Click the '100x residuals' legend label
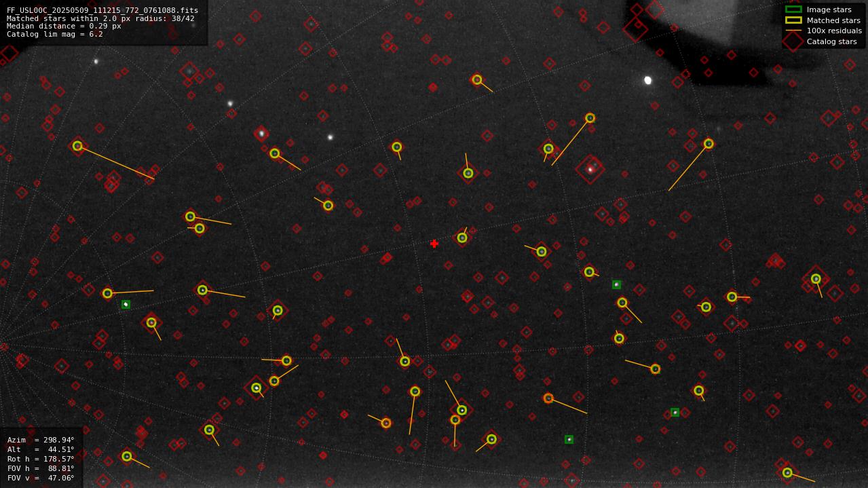Image resolution: width=868 pixels, height=488 pixels. pos(834,31)
